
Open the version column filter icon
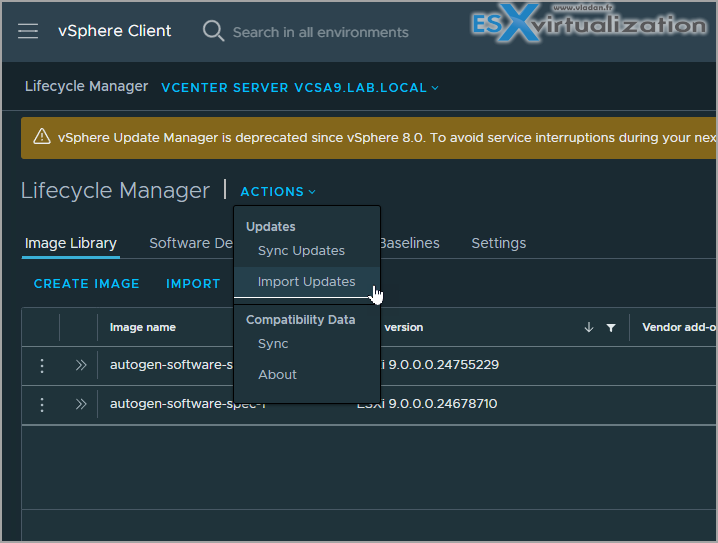click(x=611, y=328)
